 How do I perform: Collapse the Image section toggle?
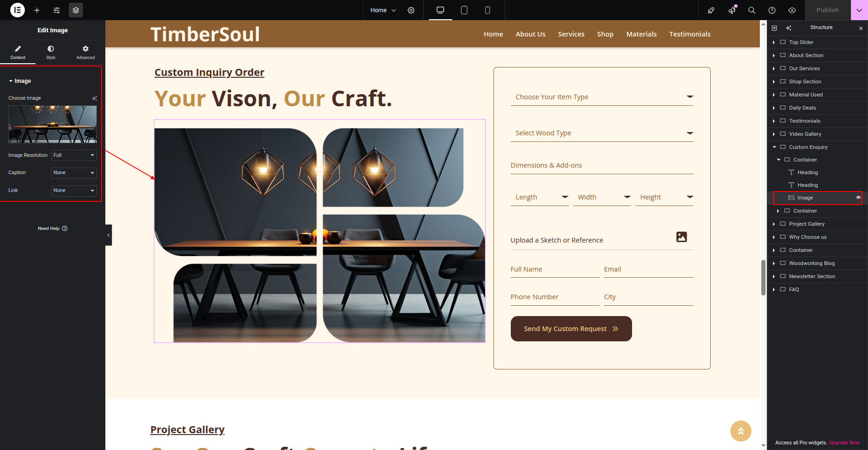pyautogui.click(x=11, y=81)
